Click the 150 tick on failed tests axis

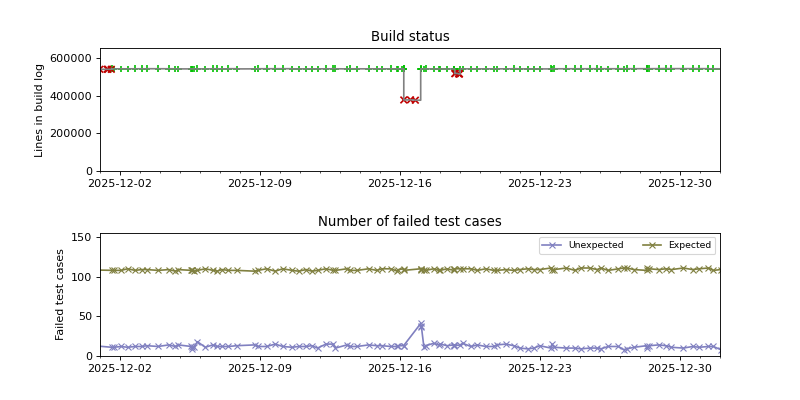(x=82, y=238)
